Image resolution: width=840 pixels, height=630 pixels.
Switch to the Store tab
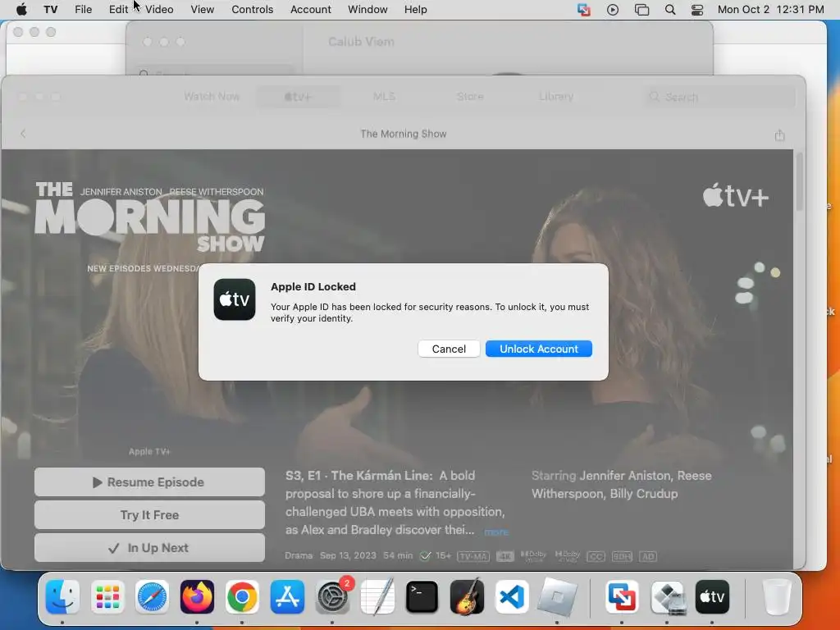[470, 97]
